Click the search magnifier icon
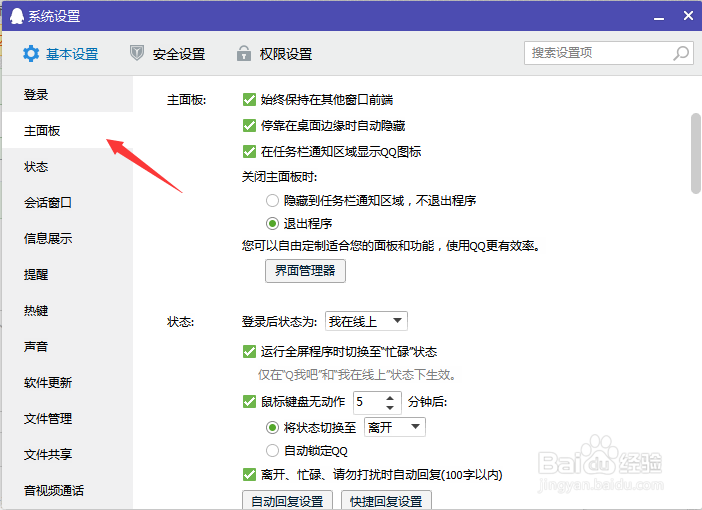 point(681,53)
